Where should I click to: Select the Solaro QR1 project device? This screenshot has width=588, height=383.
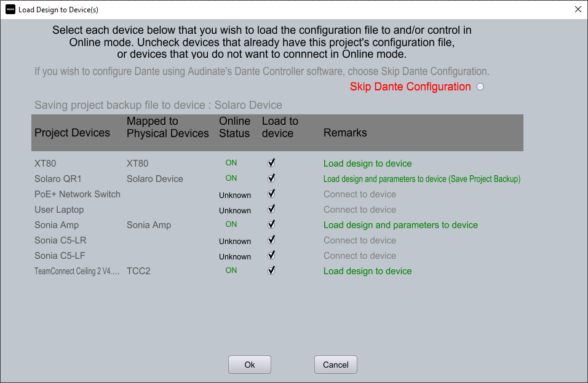pyautogui.click(x=58, y=179)
